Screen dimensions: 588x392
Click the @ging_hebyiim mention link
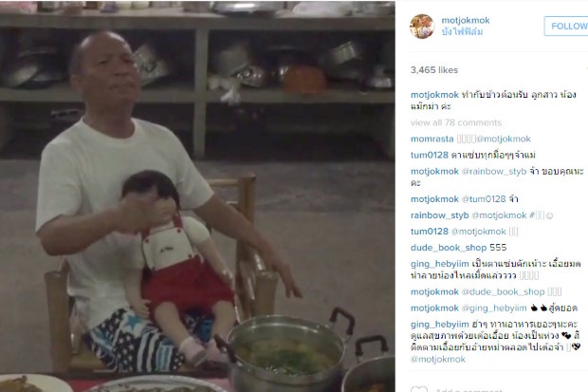pyautogui.click(x=494, y=308)
